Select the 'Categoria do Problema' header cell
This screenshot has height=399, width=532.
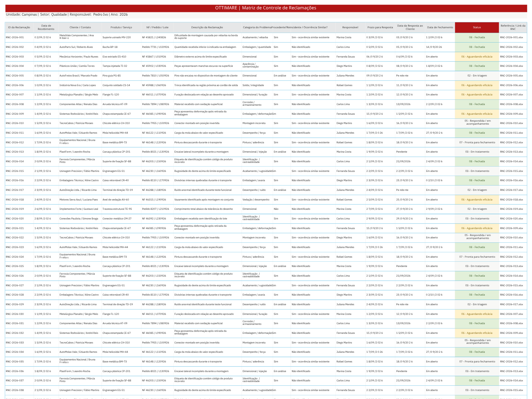[257, 27]
